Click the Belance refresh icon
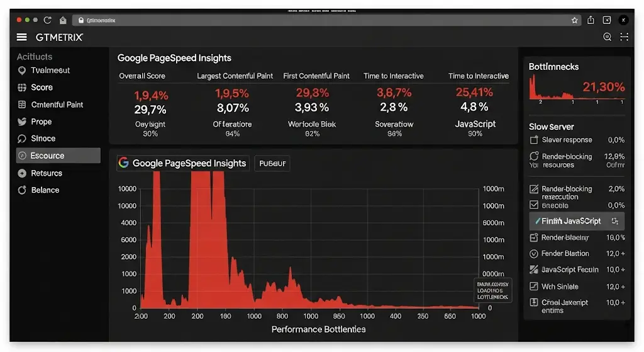The width and height of the screenshot is (644, 352). (x=22, y=190)
